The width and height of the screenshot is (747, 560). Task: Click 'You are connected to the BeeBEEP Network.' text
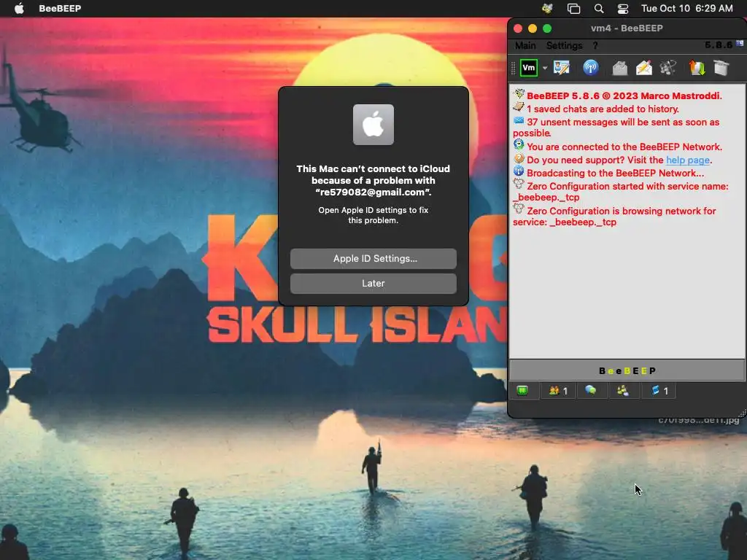click(624, 147)
